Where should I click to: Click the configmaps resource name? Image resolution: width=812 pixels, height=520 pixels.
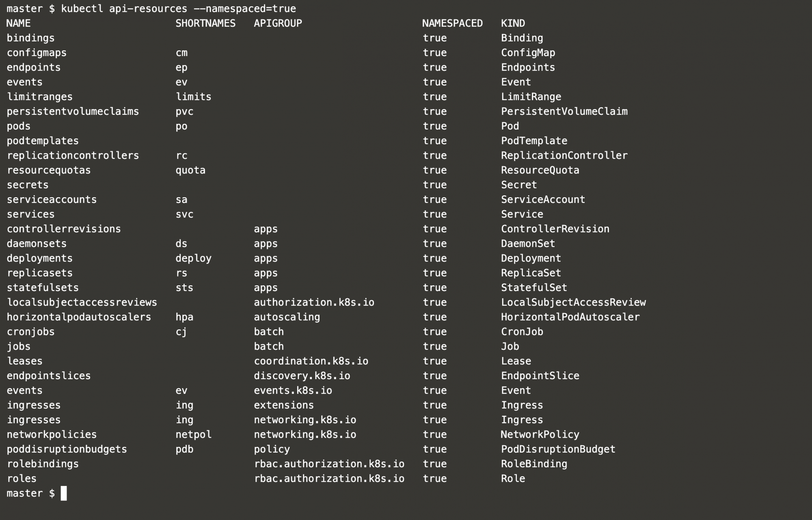pos(37,53)
